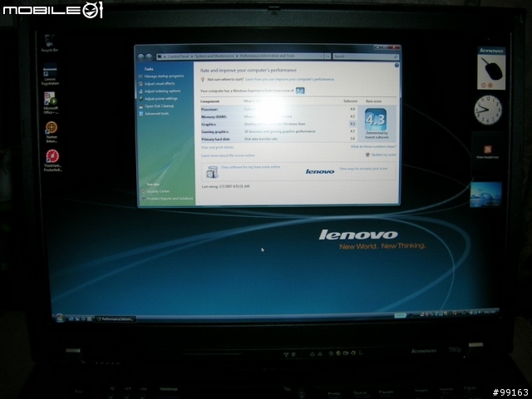This screenshot has width=532, height=399.
Task: Click the slideshow picture gadget in sidebar
Action: coord(485,195)
